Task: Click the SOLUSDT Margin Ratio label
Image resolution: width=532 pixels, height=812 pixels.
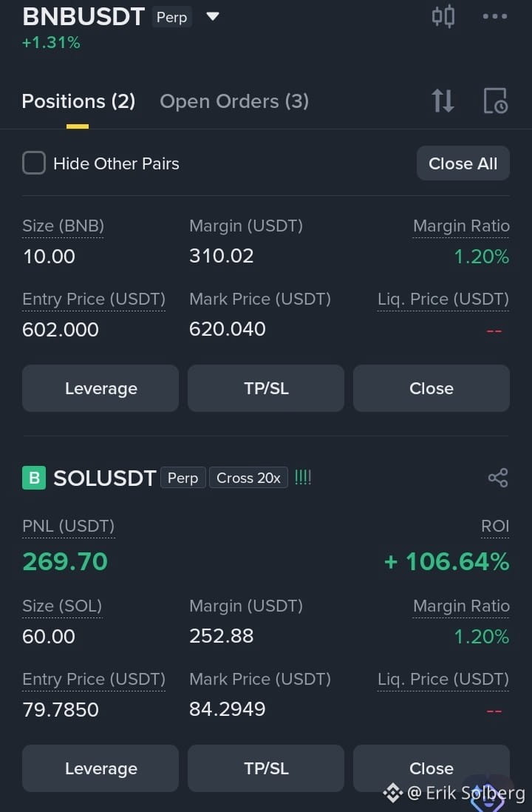Action: click(461, 606)
